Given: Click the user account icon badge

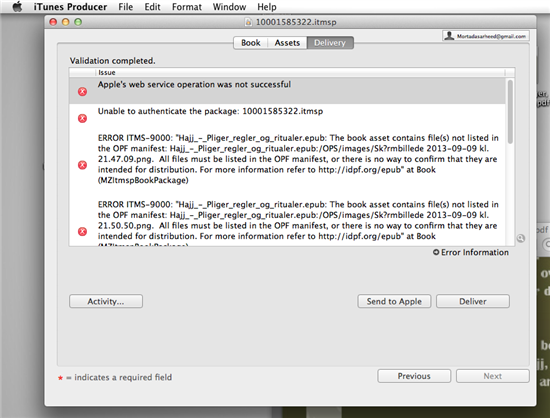Looking at the screenshot, I should pyautogui.click(x=449, y=36).
